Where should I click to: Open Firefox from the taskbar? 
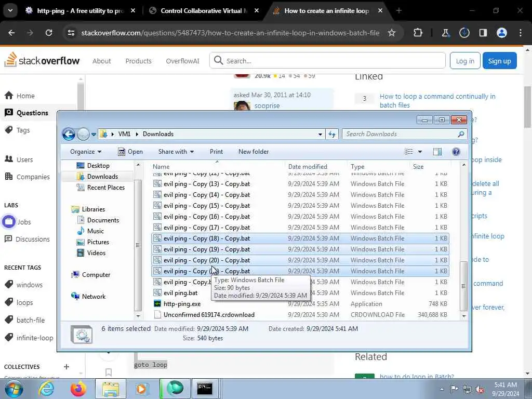click(x=78, y=389)
